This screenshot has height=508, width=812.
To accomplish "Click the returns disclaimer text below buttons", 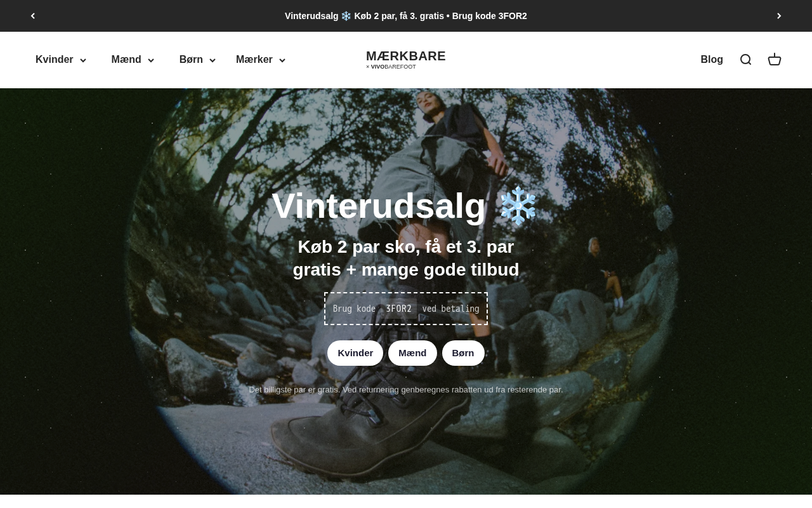I will [406, 390].
